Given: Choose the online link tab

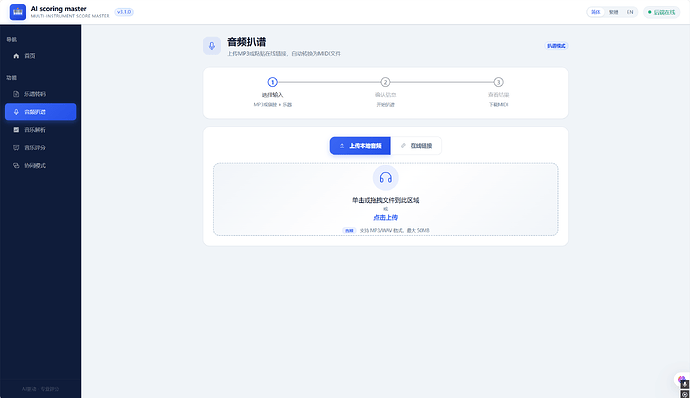Looking at the screenshot, I should coord(416,146).
